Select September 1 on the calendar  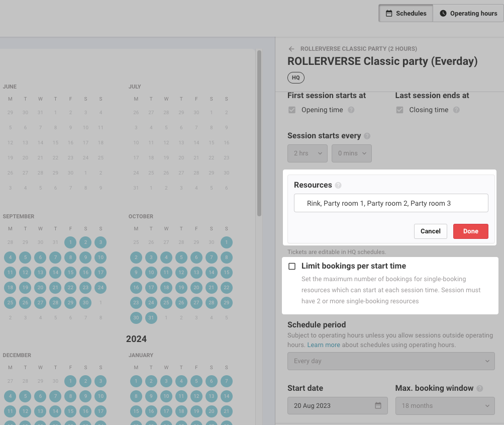70,242
